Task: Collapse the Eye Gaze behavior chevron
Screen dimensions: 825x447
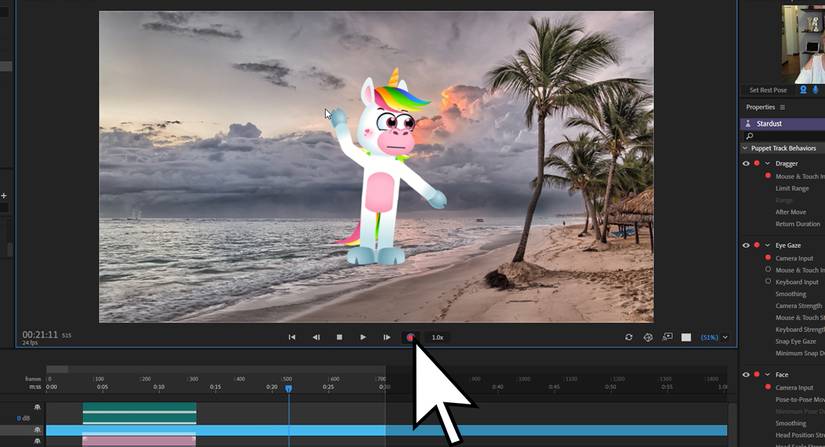Action: tap(767, 246)
